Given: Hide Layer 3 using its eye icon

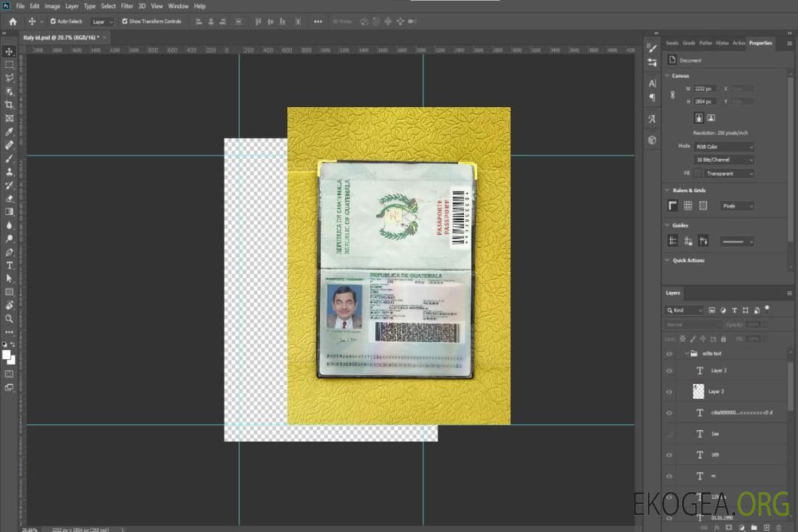Looking at the screenshot, I should click(x=669, y=392).
